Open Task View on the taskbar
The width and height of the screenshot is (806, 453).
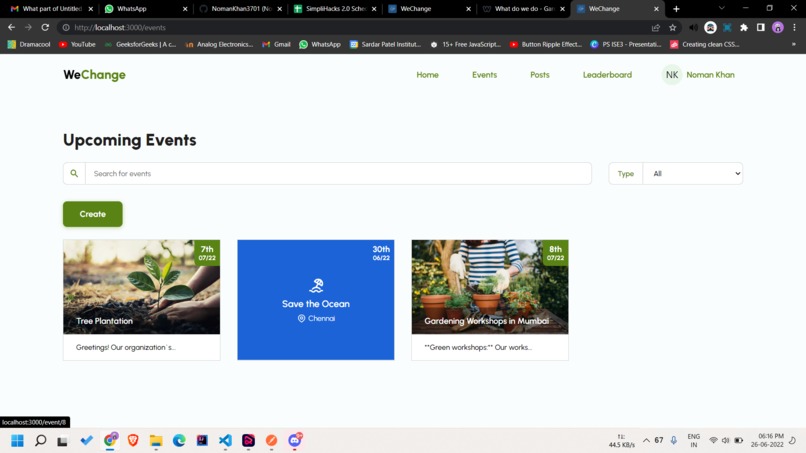(63, 441)
